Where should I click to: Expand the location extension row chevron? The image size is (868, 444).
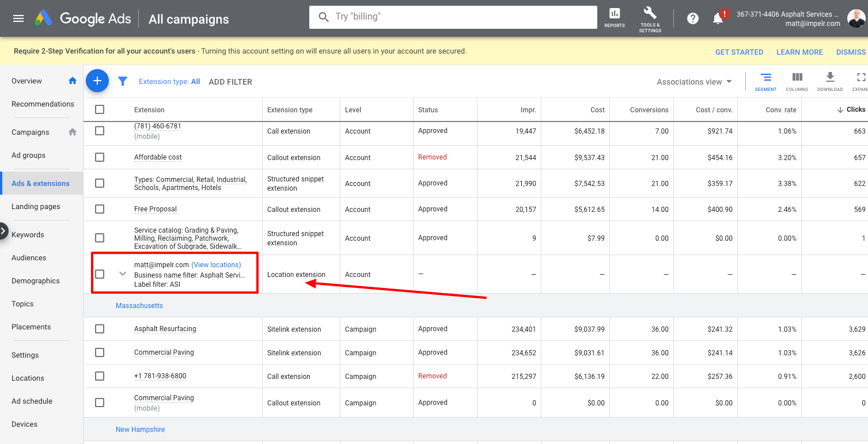(x=122, y=274)
